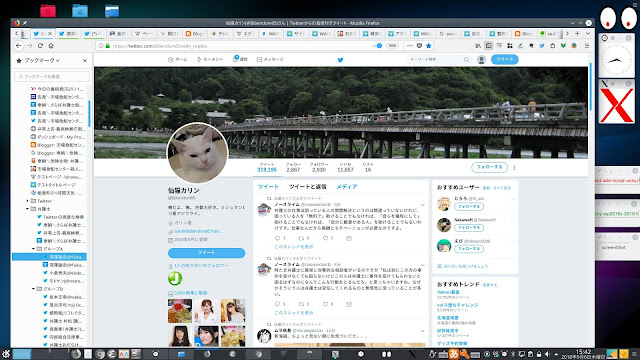Switch to メディア profile tab
Viewport: 640px width, 360px height.
[347, 187]
